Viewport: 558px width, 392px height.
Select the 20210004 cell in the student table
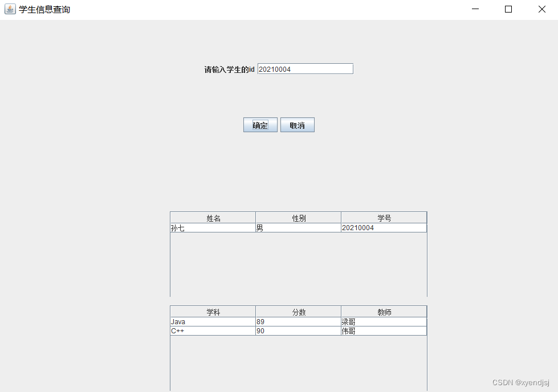coord(384,228)
